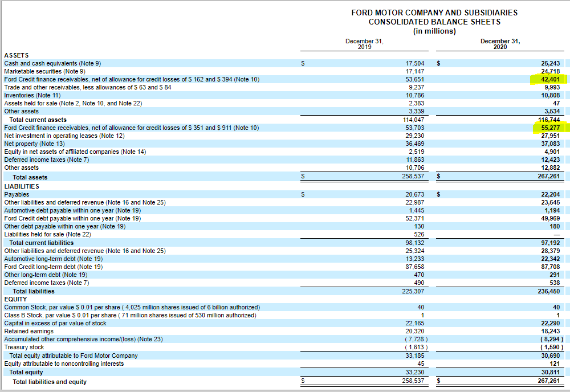Select 'Equity attributable to noncontrolling interests' label
This screenshot has width=570, height=392.
point(64,364)
